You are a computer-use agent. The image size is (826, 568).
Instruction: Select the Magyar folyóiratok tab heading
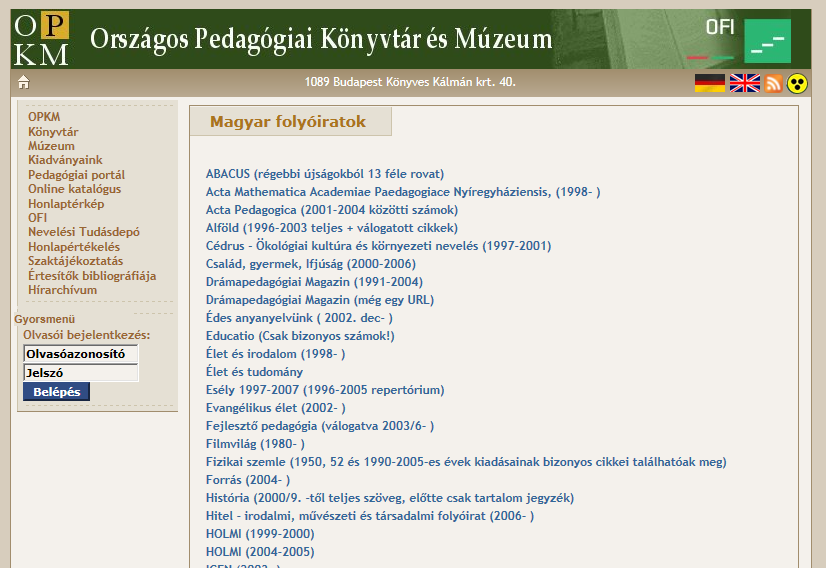(x=288, y=122)
